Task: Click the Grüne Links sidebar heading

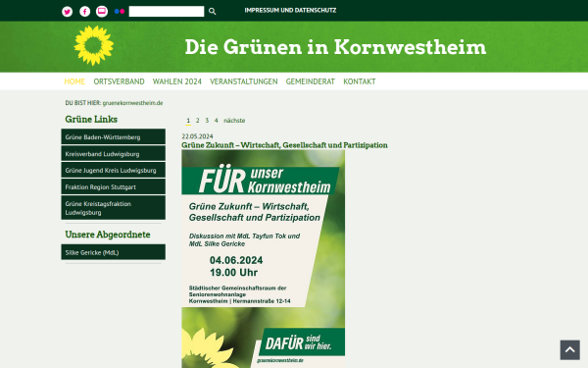Action: point(91,120)
